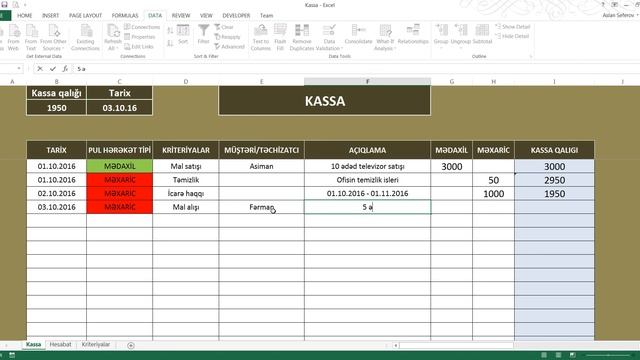Select column G header
This screenshot has width=640, height=360.
point(451,82)
